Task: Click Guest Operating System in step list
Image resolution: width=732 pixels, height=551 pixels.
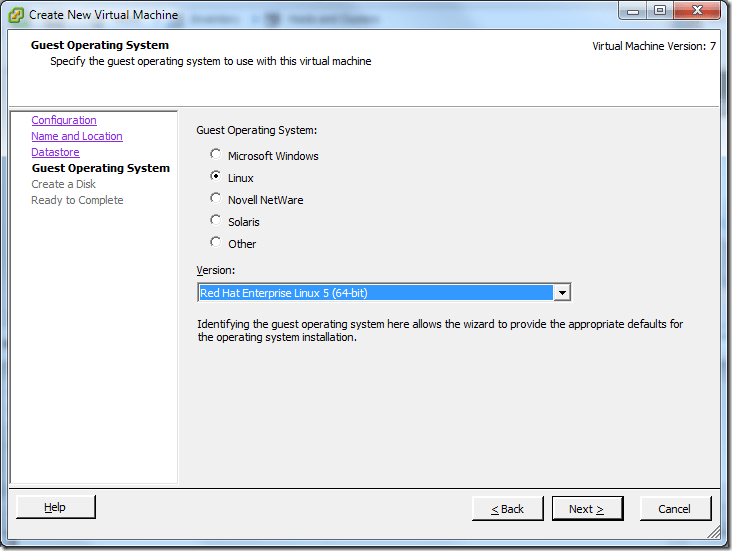Action: click(101, 168)
